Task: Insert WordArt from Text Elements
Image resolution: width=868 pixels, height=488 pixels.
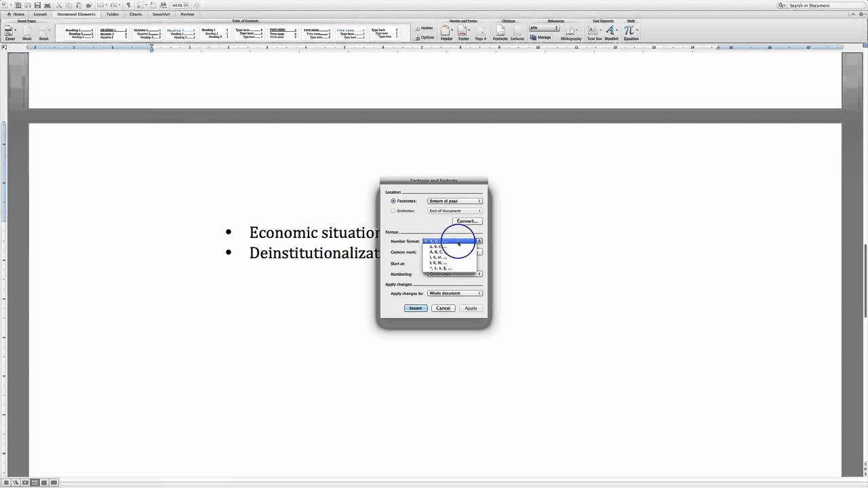Action: tap(612, 33)
